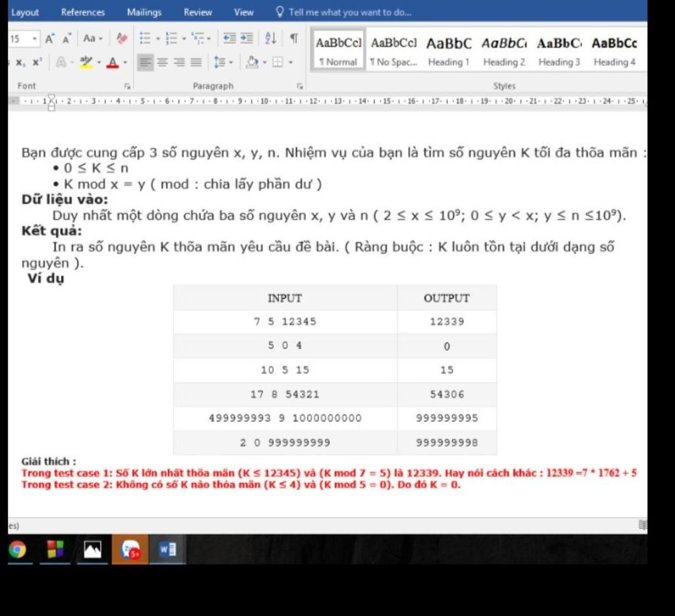This screenshot has height=616, width=675.
Task: Click the INPUT table header cell
Action: (x=285, y=298)
